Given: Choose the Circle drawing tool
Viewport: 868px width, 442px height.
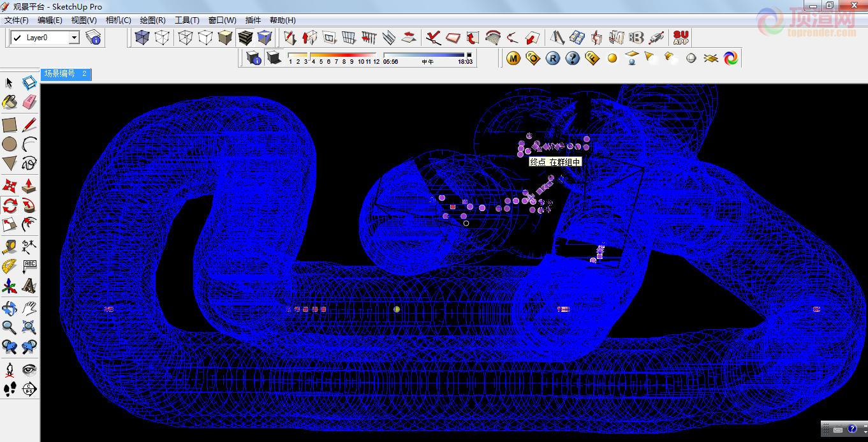Looking at the screenshot, I should coord(10,144).
